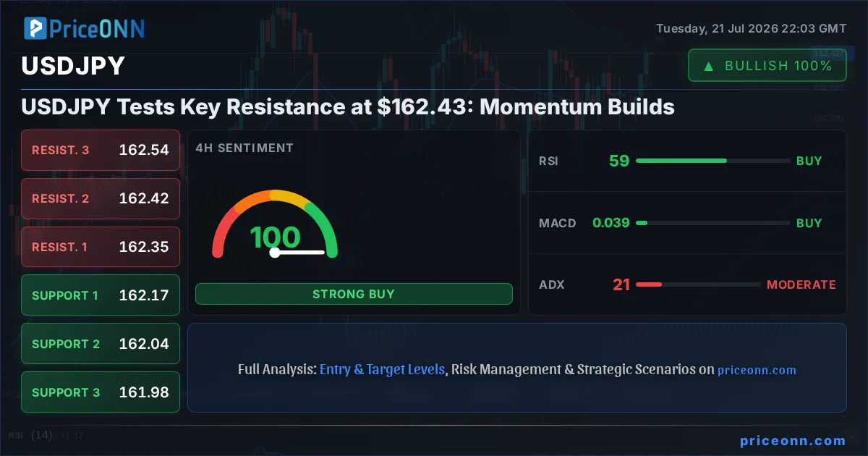The height and width of the screenshot is (456, 868).
Task: Open the priceonn.com link in analysis banner
Action: (757, 370)
